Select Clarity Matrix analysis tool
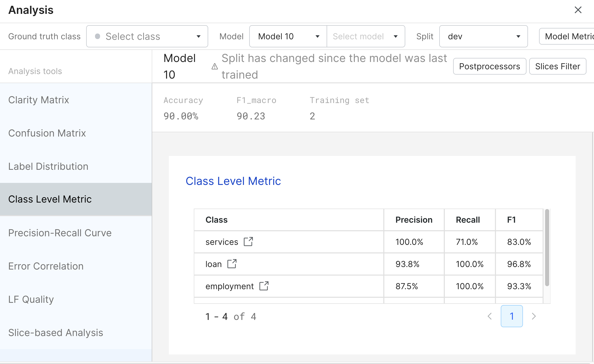The width and height of the screenshot is (594, 364). click(x=76, y=100)
